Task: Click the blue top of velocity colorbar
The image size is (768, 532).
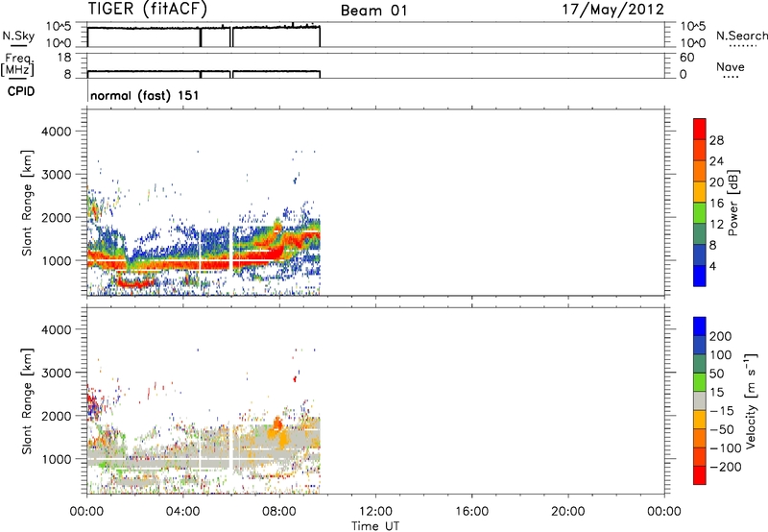Action: pyautogui.click(x=700, y=326)
